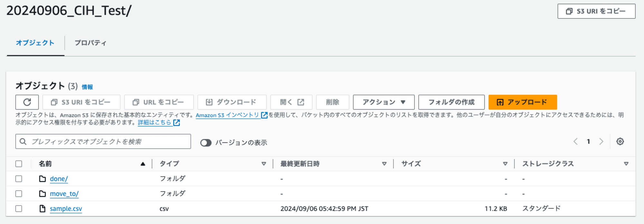Screen dimensions: 644x224
Task: Open the move_to/ folder link
Action: click(64, 194)
